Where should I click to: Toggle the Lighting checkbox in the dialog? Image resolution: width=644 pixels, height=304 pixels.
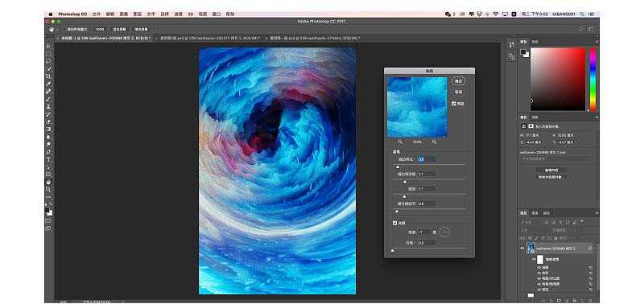point(395,224)
